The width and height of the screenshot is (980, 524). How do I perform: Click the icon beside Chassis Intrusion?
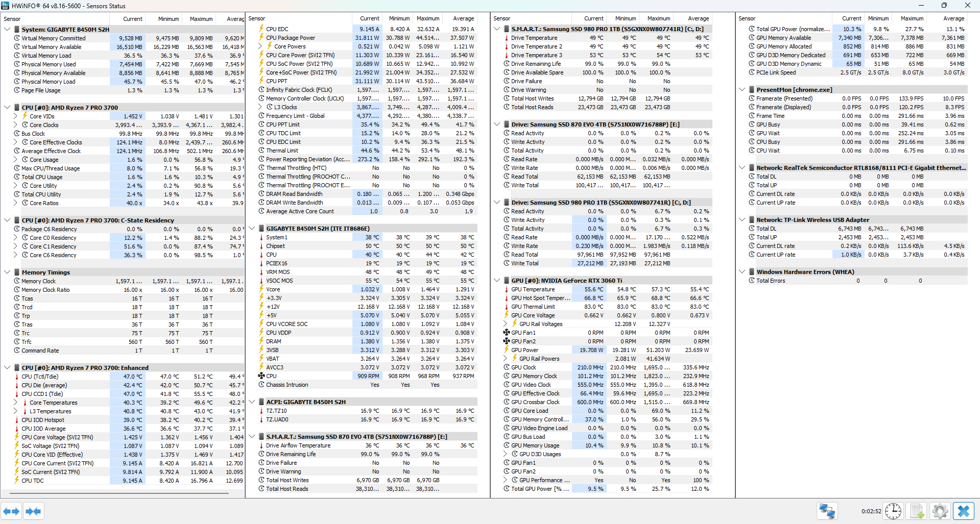click(x=261, y=385)
